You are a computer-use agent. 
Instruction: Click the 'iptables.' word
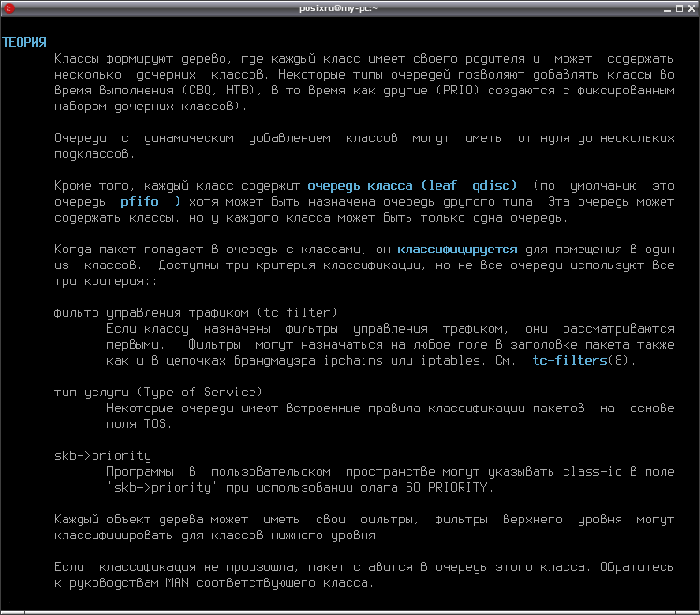click(x=453, y=360)
